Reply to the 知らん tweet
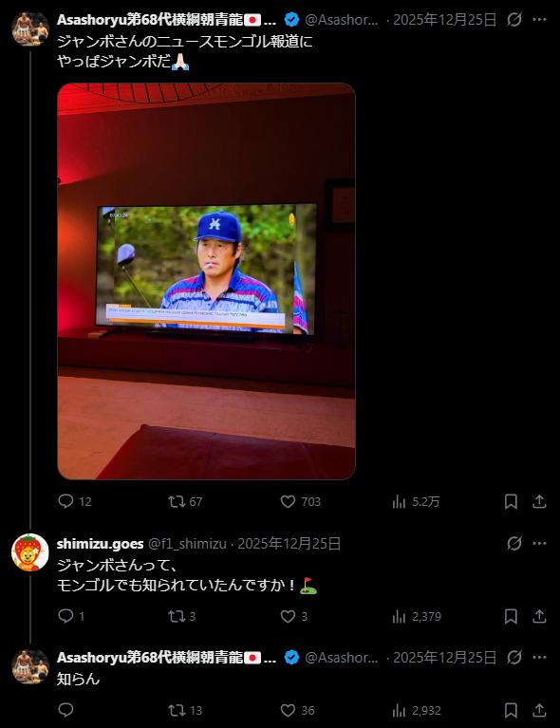The image size is (560, 728). pos(65,710)
